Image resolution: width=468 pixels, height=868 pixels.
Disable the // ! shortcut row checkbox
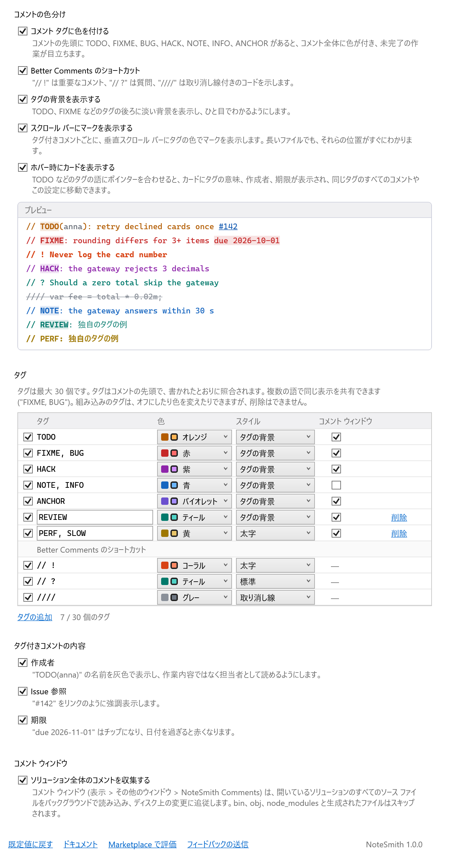(x=28, y=565)
